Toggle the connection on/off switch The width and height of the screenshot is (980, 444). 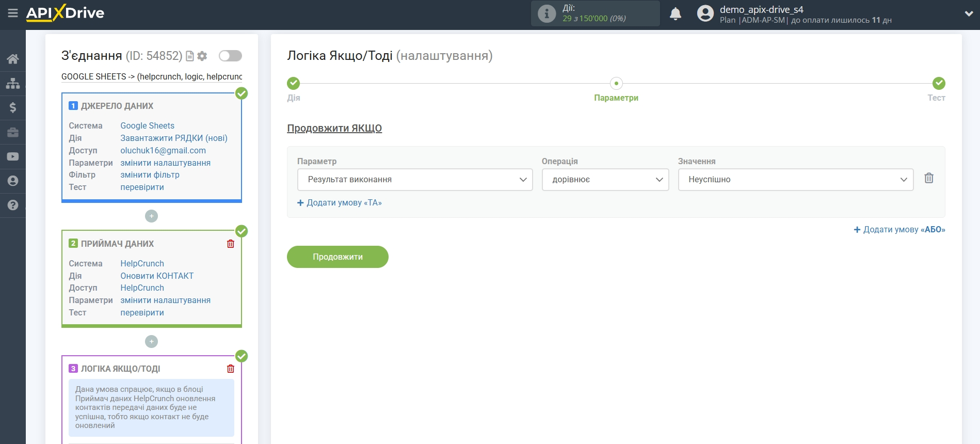(230, 56)
